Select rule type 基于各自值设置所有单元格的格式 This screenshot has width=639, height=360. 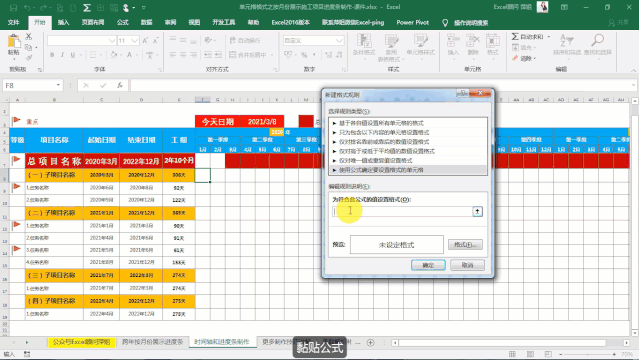(x=408, y=123)
